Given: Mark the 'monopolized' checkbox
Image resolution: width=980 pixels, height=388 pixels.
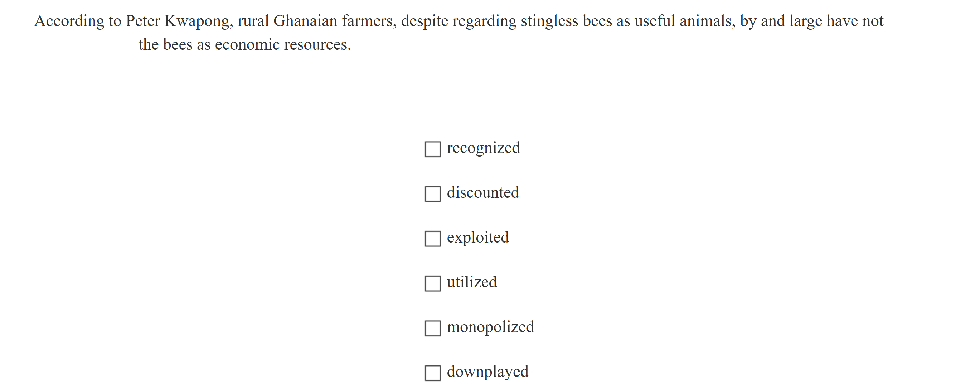Looking at the screenshot, I should point(433,328).
